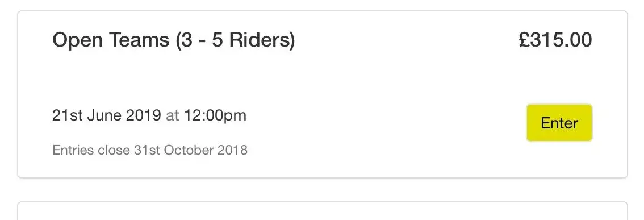Image resolution: width=644 pixels, height=220 pixels.
Task: Click the "(3 - 5 Riders)" part of heading
Action: pyautogui.click(x=235, y=40)
